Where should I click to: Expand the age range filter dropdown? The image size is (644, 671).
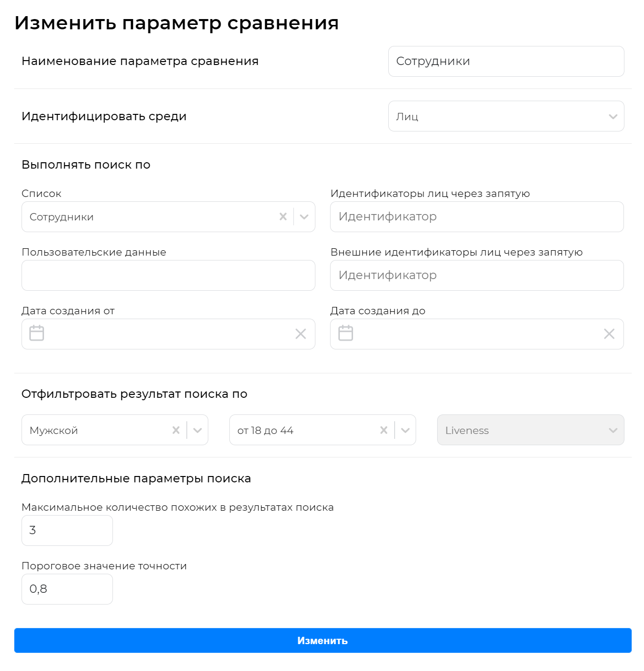click(x=405, y=430)
